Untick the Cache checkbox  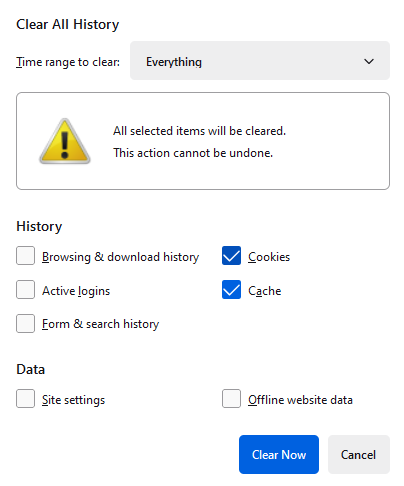(231, 289)
